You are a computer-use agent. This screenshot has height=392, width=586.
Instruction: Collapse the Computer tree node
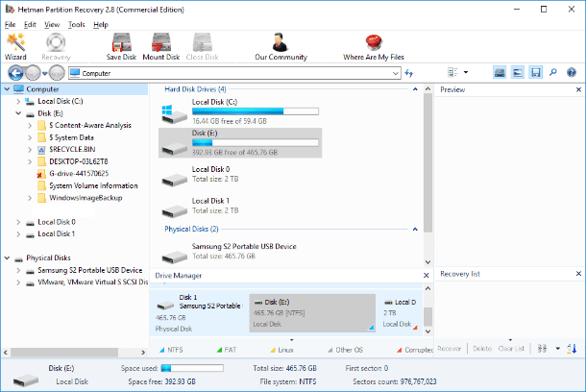(x=7, y=89)
